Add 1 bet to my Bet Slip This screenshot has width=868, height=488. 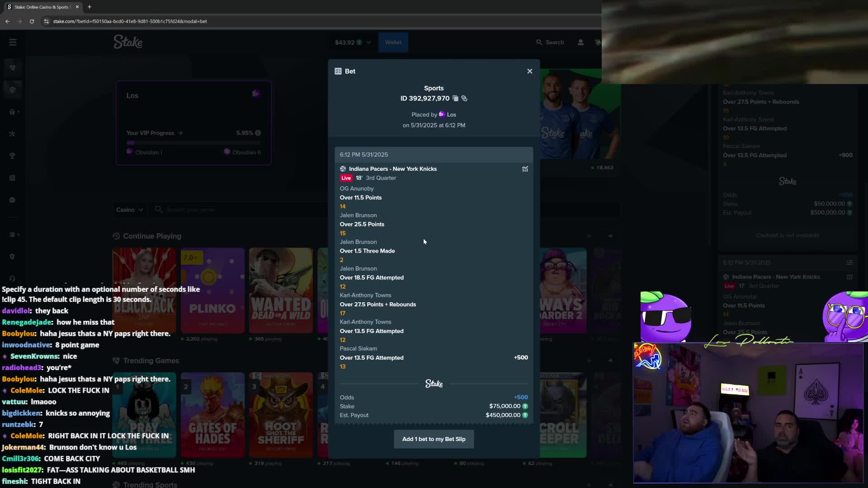434,439
